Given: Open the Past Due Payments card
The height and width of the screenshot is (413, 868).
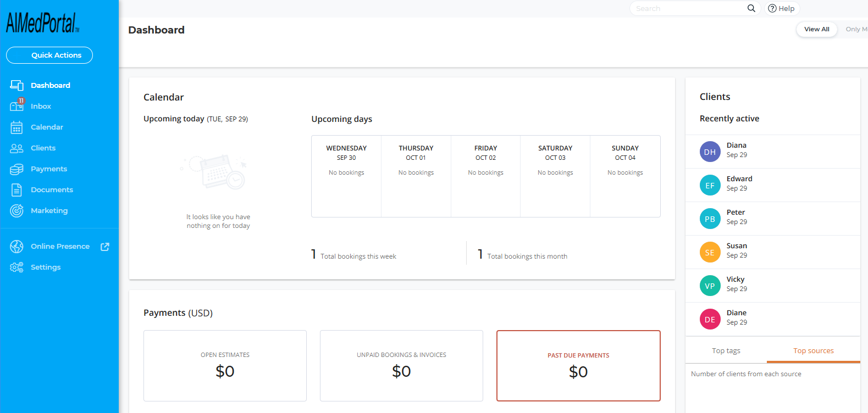Looking at the screenshot, I should click(x=578, y=366).
